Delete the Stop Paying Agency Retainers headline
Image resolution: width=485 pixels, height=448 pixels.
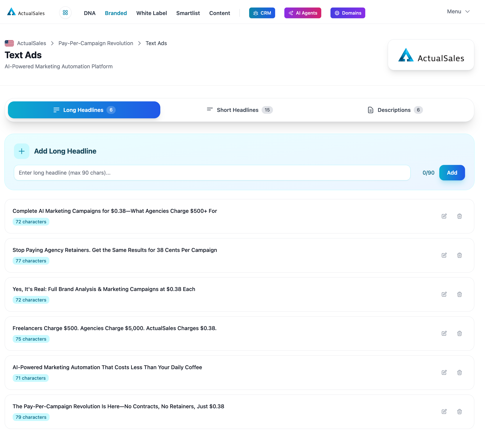(459, 255)
